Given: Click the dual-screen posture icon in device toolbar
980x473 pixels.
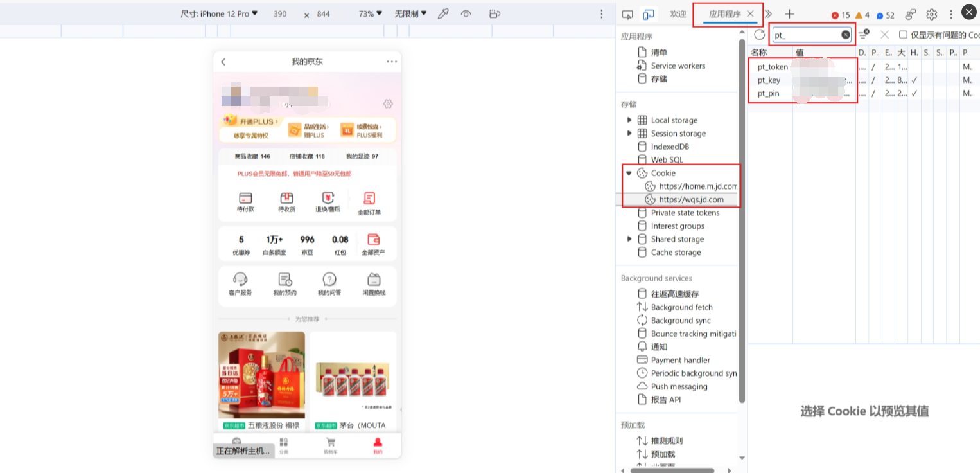Looking at the screenshot, I should point(494,14).
